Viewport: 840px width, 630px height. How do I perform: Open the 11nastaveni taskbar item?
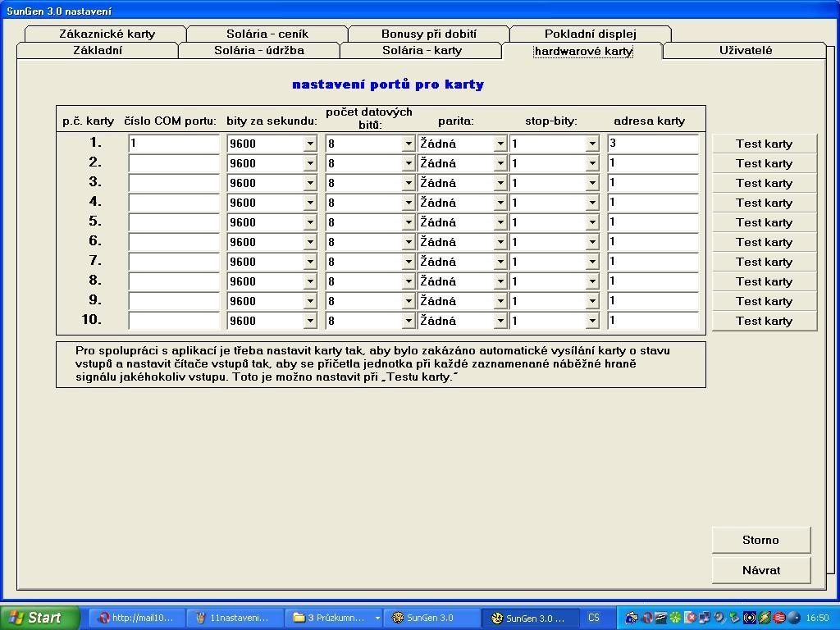tap(234, 618)
